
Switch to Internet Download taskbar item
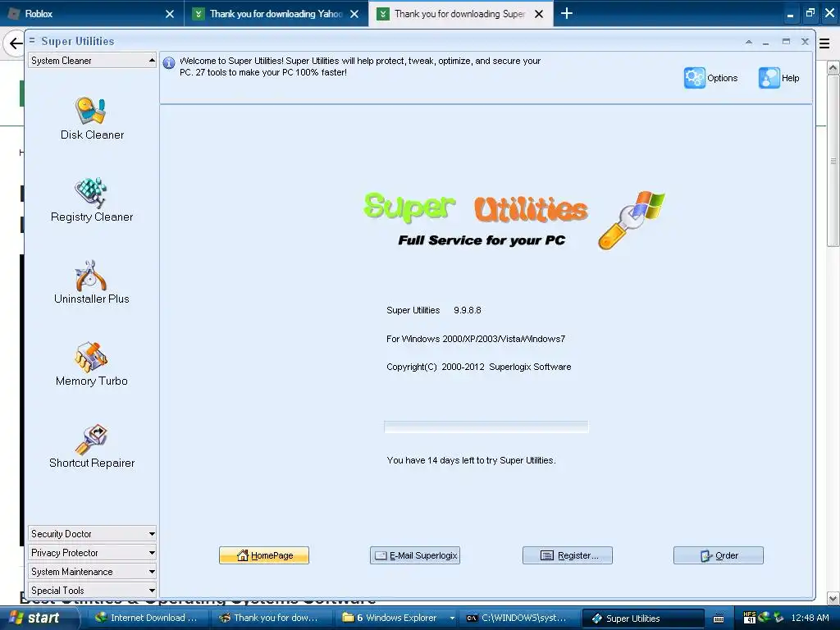[146, 619]
